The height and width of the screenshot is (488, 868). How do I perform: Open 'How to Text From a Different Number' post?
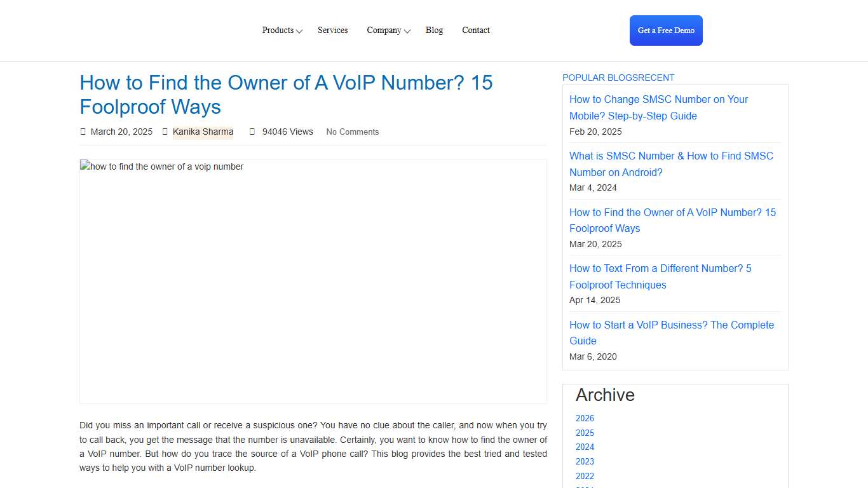pos(660,276)
